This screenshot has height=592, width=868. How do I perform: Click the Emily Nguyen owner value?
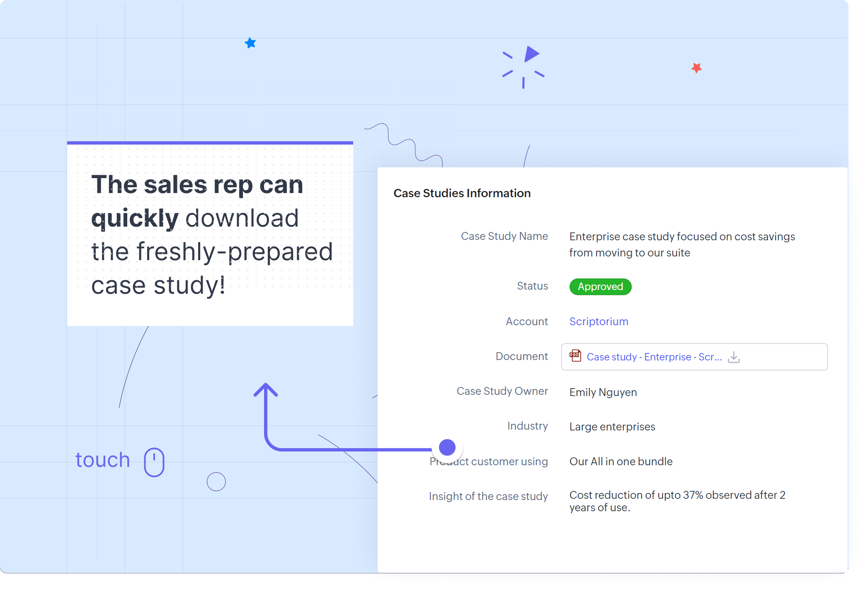[603, 392]
